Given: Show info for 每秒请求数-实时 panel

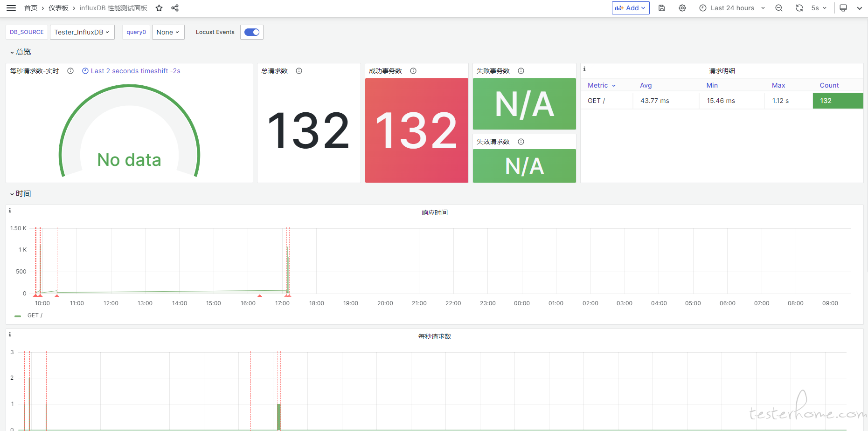Looking at the screenshot, I should [70, 71].
